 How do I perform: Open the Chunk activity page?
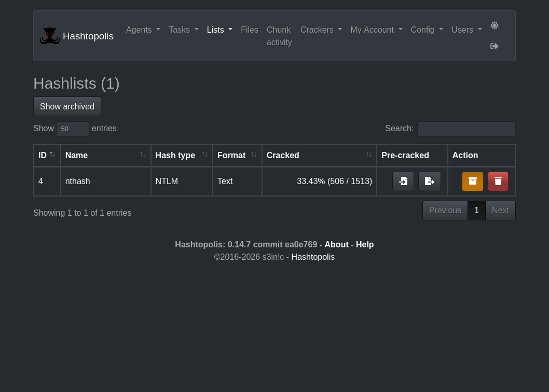pos(279,36)
